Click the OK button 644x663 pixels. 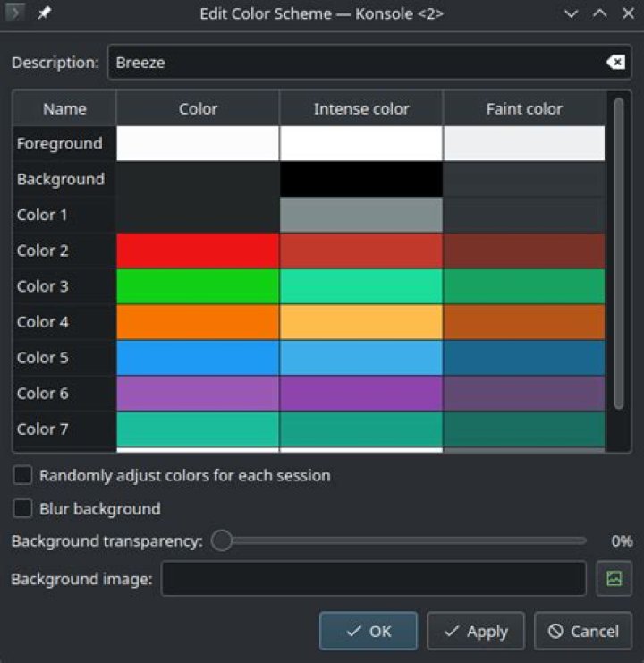pos(369,631)
